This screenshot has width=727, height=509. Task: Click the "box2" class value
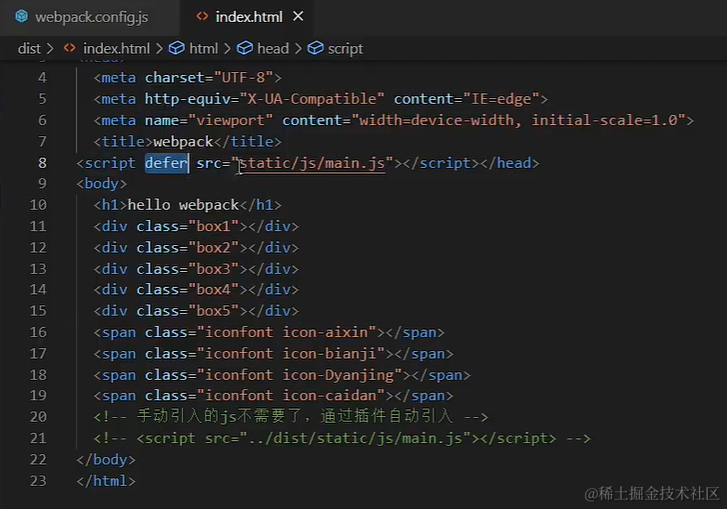[x=214, y=248]
